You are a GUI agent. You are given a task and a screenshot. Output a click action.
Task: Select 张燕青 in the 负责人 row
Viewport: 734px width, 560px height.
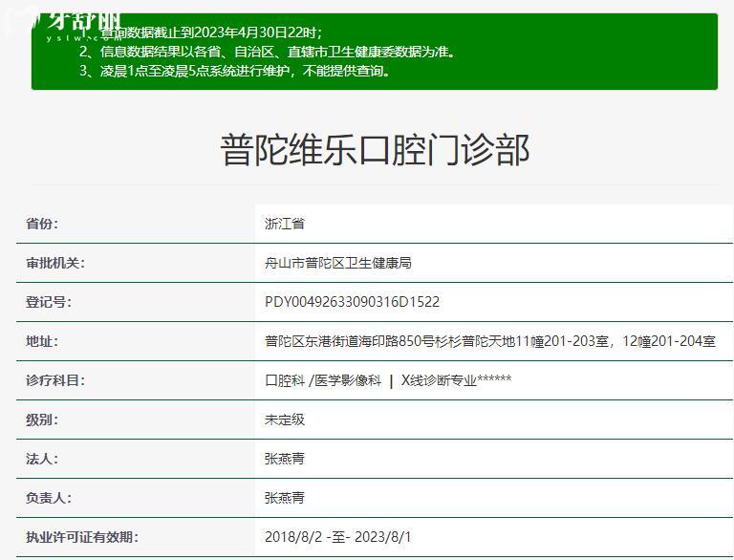tap(285, 498)
